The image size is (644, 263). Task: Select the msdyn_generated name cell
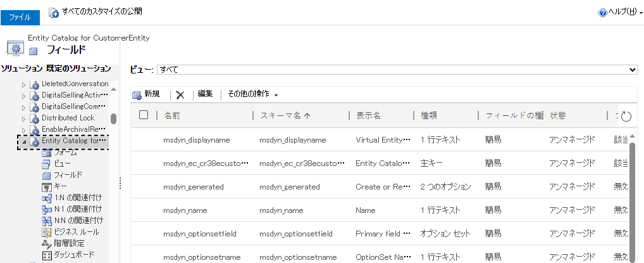(x=194, y=187)
